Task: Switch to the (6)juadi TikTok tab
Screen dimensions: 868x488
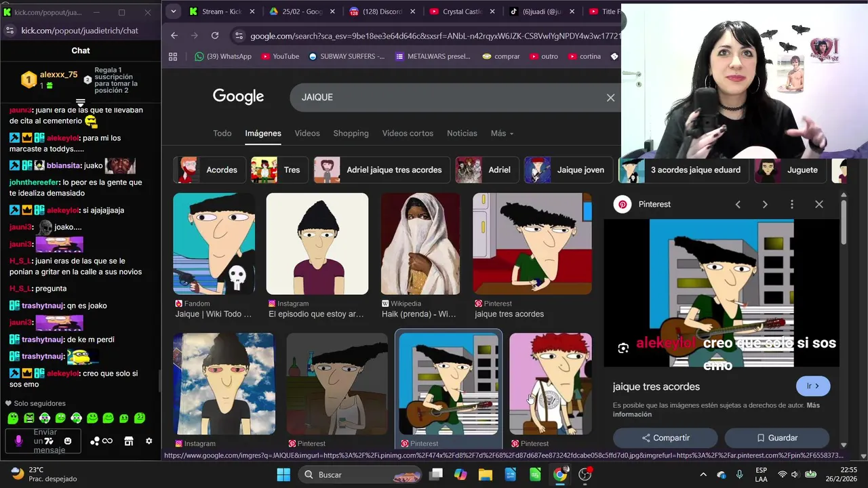Action: (x=542, y=12)
